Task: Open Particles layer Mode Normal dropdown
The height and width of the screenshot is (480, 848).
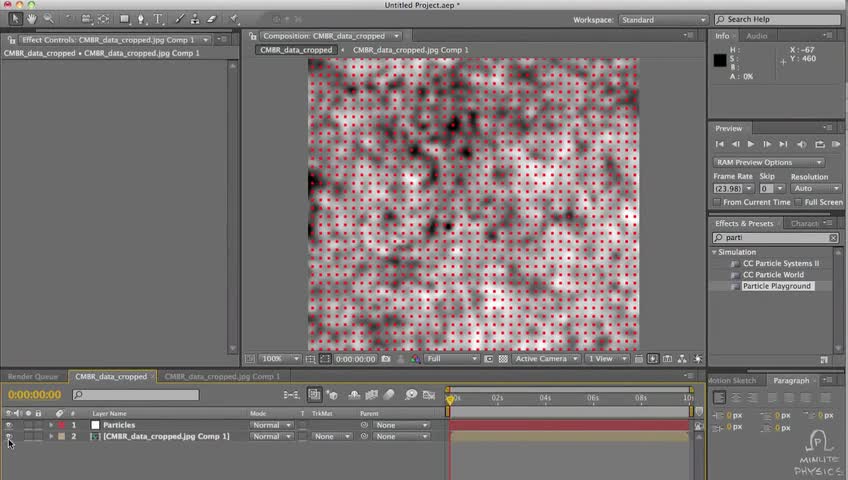Action: tap(271, 425)
